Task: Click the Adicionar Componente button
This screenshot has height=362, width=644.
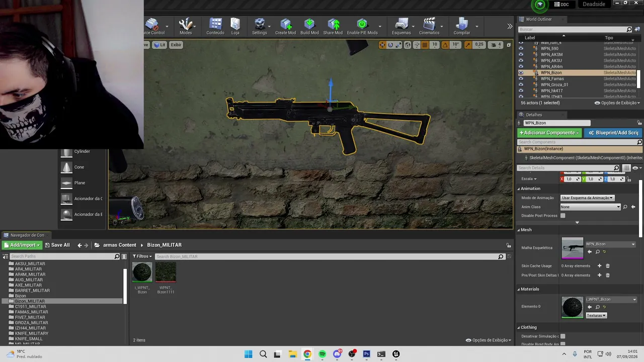Action: [x=549, y=133]
